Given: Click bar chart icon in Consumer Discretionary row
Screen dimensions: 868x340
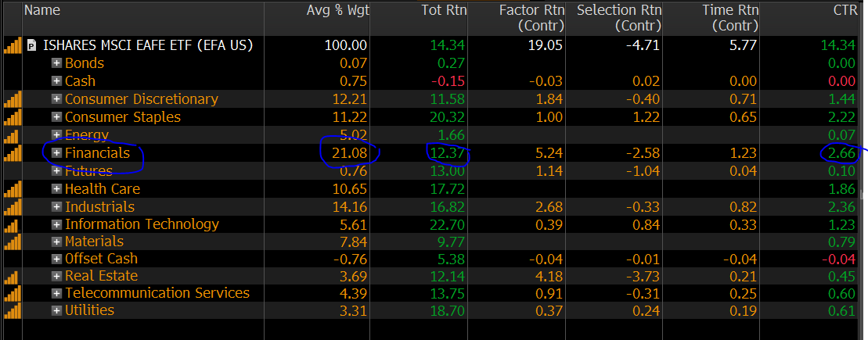Looking at the screenshot, I should click(x=13, y=99).
